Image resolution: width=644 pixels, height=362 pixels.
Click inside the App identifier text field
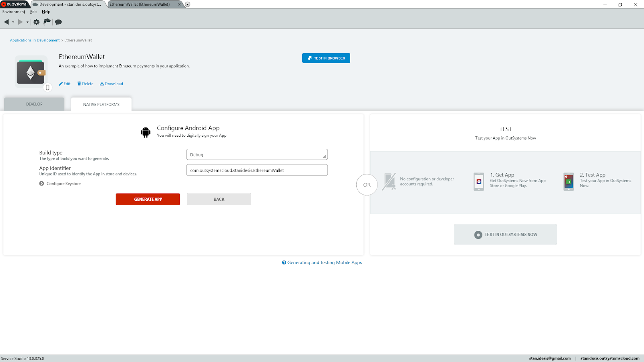pyautogui.click(x=256, y=170)
